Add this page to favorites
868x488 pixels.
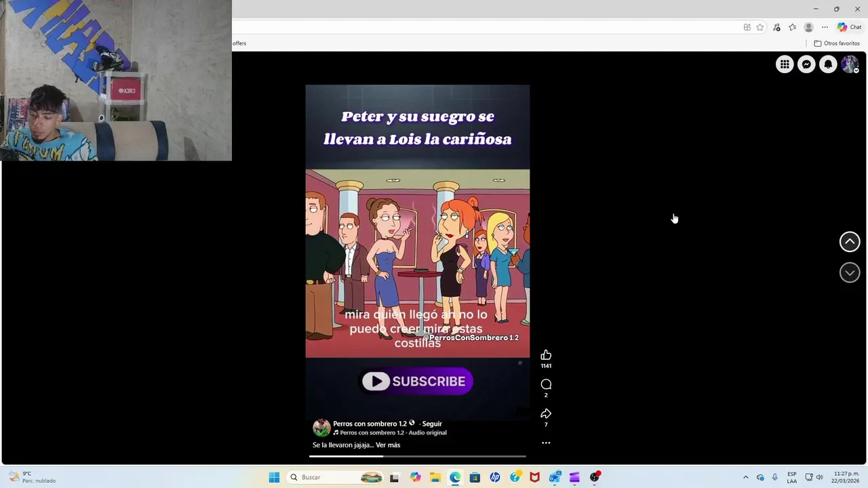pos(760,27)
